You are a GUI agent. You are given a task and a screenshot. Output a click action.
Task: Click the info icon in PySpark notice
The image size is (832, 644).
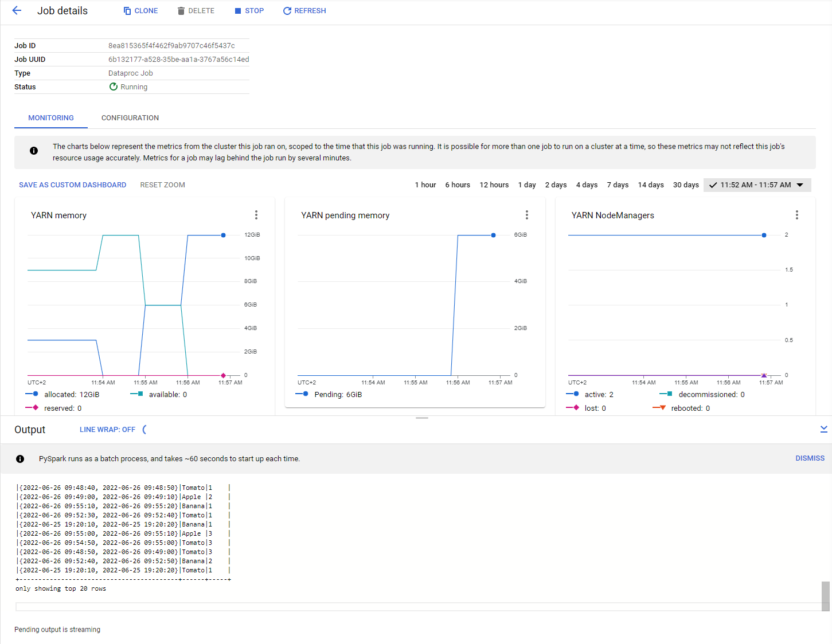(x=20, y=459)
